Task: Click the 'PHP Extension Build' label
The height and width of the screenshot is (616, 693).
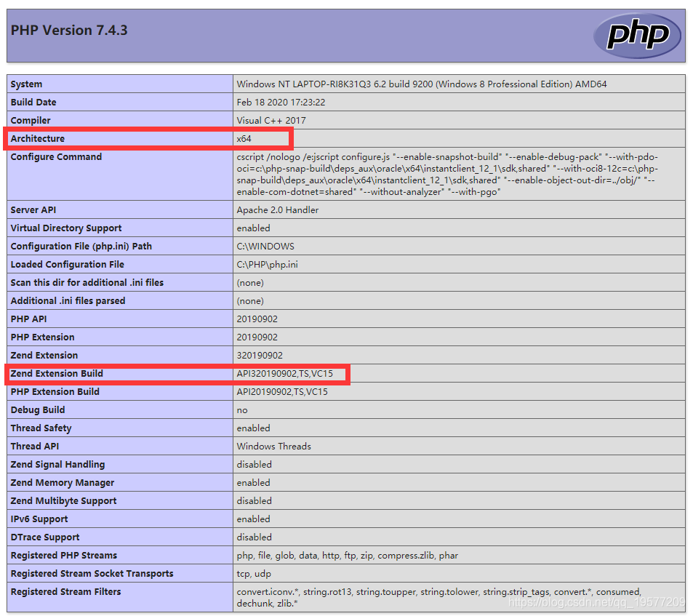Action: click(x=55, y=391)
